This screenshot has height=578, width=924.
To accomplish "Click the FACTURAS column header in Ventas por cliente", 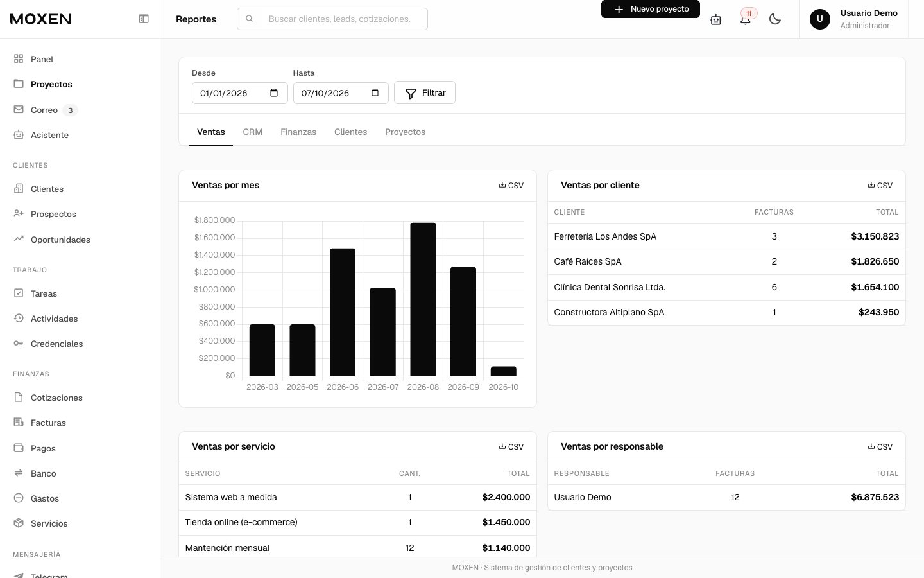I will coord(774,212).
